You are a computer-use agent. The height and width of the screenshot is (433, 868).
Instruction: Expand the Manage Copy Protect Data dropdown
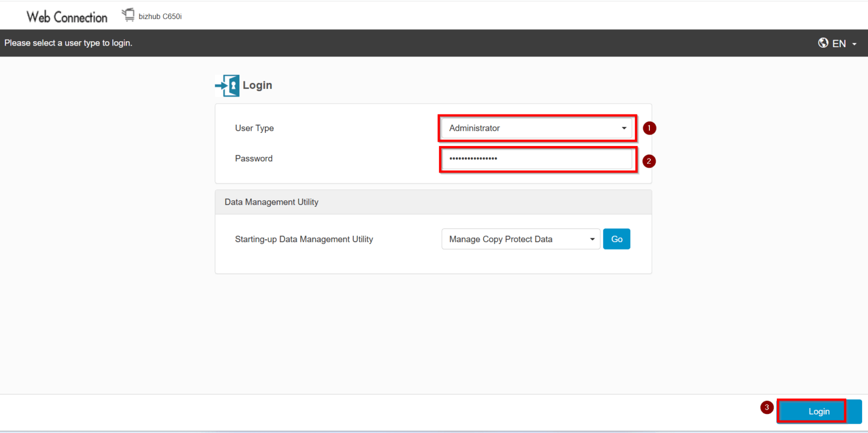[x=520, y=239]
